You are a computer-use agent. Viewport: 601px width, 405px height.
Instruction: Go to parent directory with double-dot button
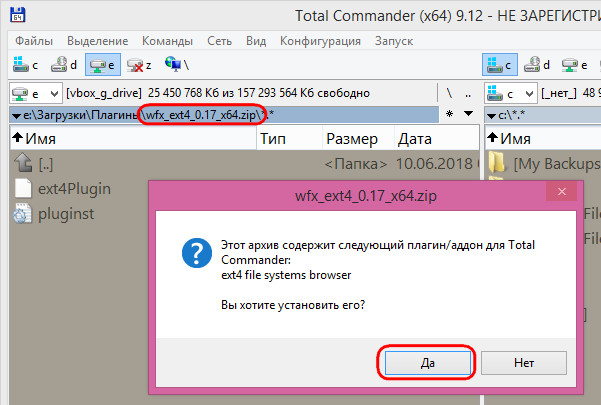click(468, 93)
